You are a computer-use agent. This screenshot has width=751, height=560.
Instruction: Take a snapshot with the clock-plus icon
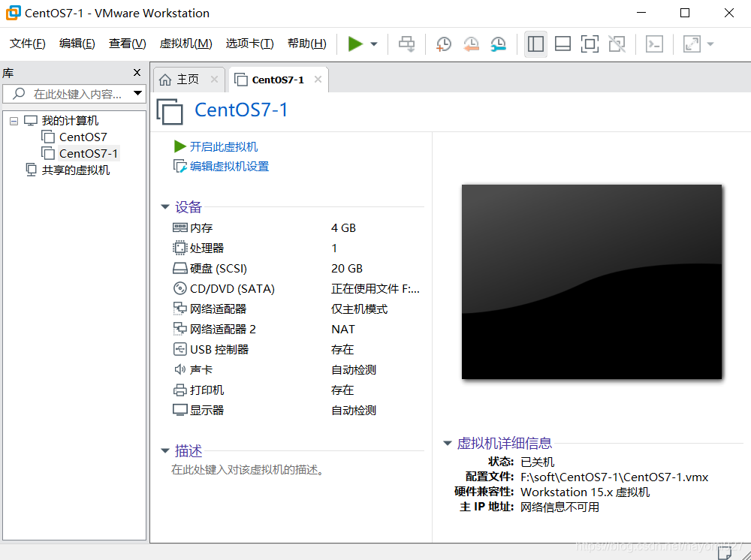[x=444, y=44]
